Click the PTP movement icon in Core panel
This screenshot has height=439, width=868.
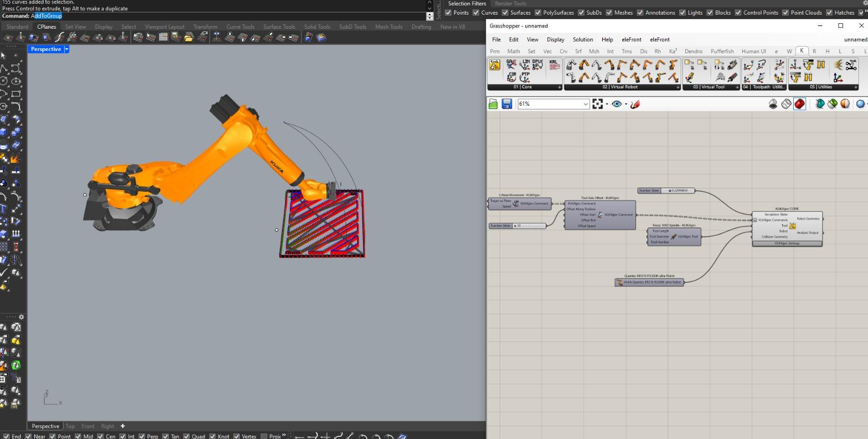pyautogui.click(x=525, y=76)
